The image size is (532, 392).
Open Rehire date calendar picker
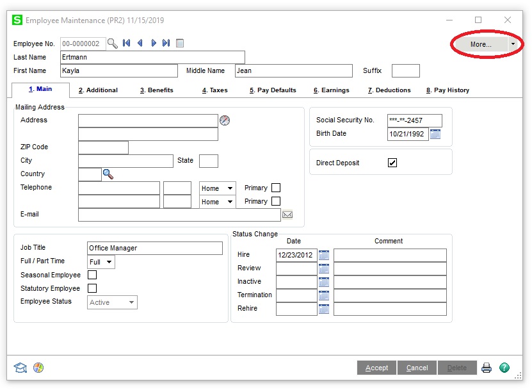pos(324,309)
